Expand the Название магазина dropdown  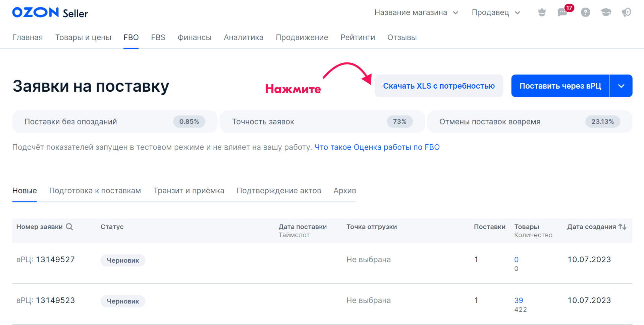point(416,13)
